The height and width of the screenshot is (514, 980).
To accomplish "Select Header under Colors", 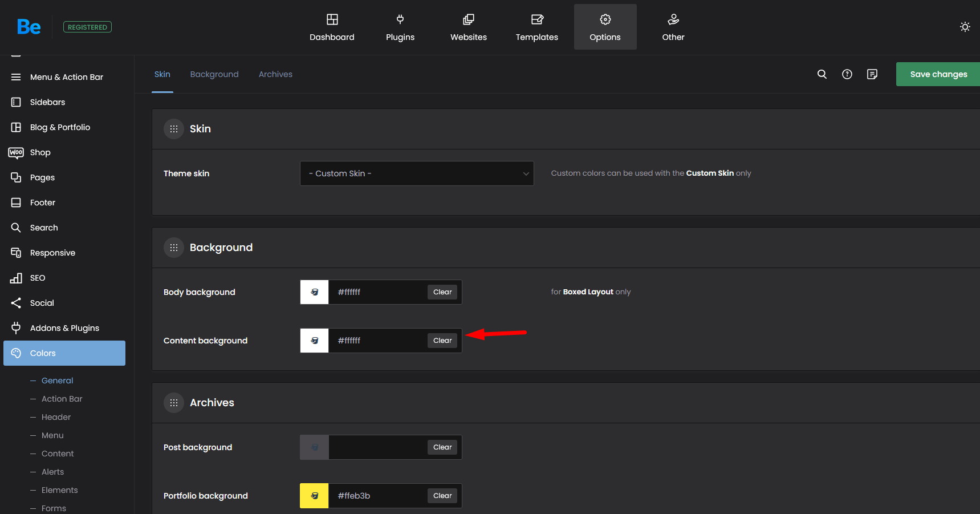I will pyautogui.click(x=56, y=417).
